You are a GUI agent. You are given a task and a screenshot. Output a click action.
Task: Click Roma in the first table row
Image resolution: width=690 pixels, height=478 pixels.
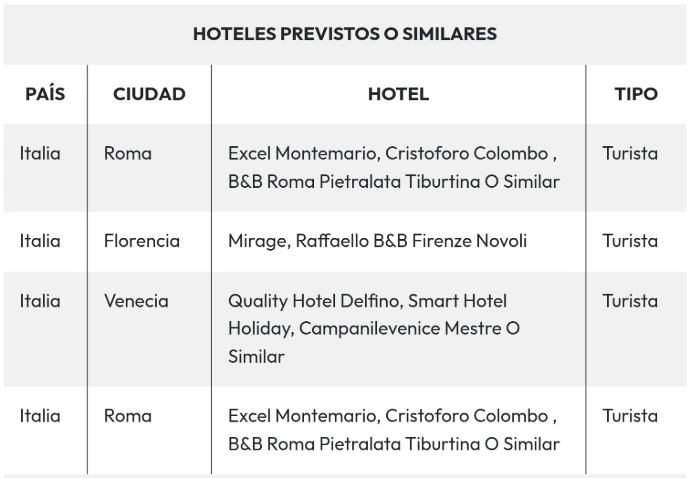coord(128,153)
